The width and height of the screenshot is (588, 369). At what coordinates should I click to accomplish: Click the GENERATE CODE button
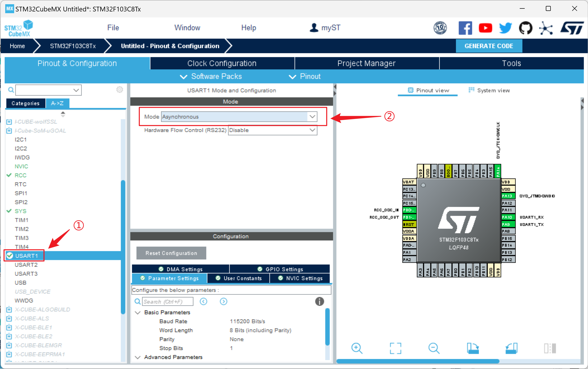(x=489, y=46)
